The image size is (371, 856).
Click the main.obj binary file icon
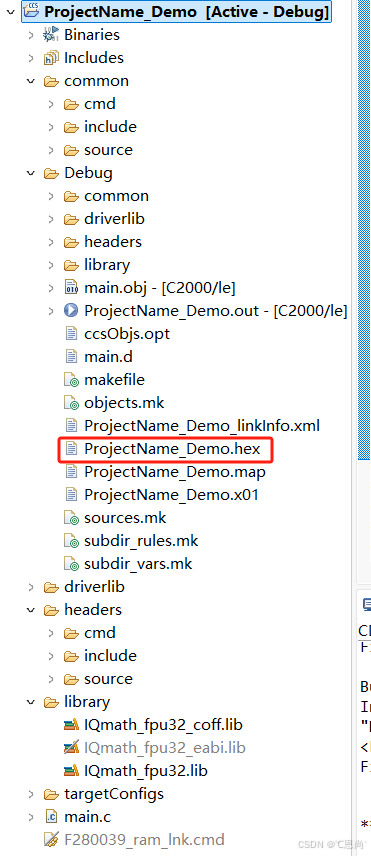pos(71,288)
